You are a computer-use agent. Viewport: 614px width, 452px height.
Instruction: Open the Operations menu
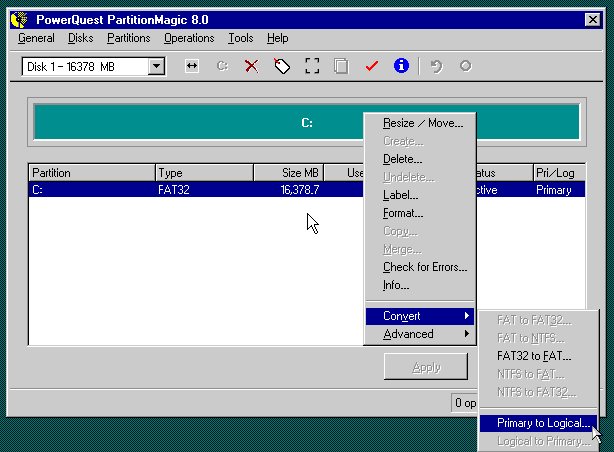tap(189, 38)
